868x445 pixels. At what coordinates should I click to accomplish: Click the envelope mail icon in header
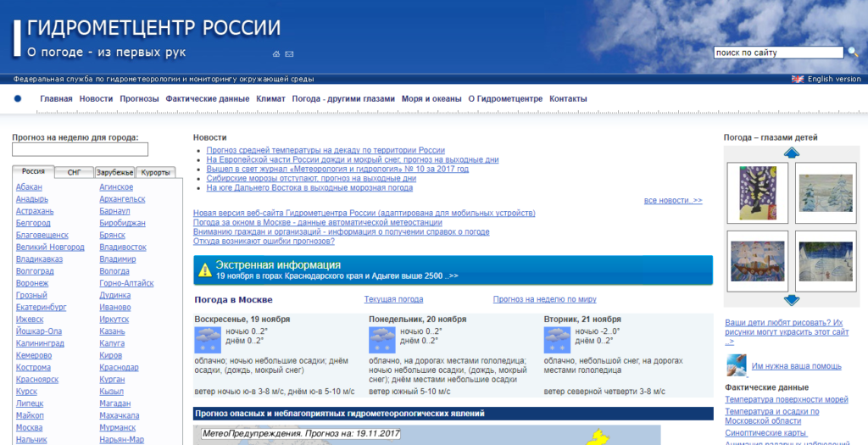[x=289, y=54]
